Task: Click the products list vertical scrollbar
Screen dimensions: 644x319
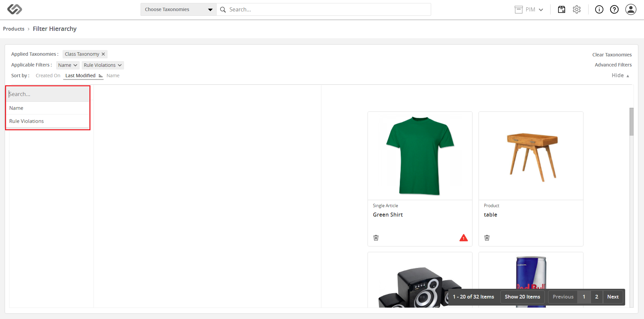Action: click(631, 122)
